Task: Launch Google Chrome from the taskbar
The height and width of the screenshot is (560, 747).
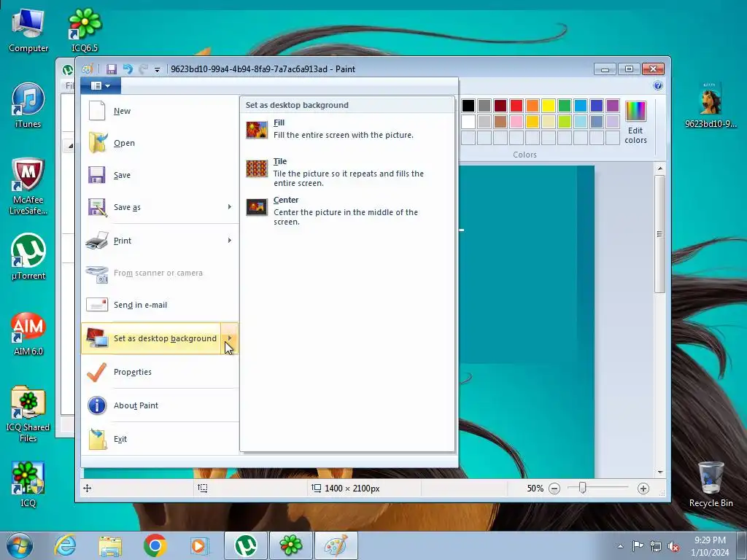Action: [x=155, y=545]
